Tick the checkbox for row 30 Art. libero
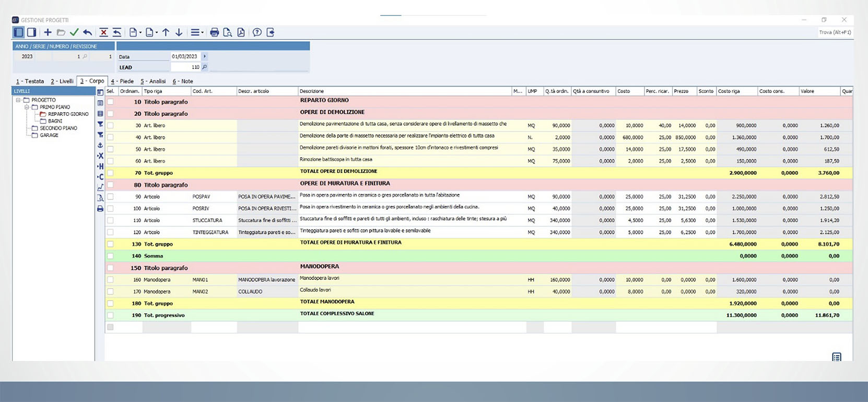The height and width of the screenshot is (402, 868). [x=110, y=125]
